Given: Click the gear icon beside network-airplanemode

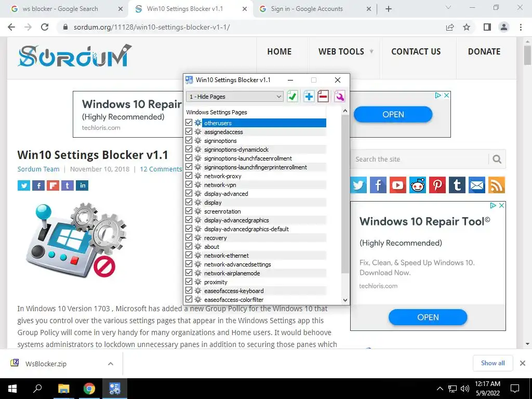Looking at the screenshot, I should tap(198, 273).
